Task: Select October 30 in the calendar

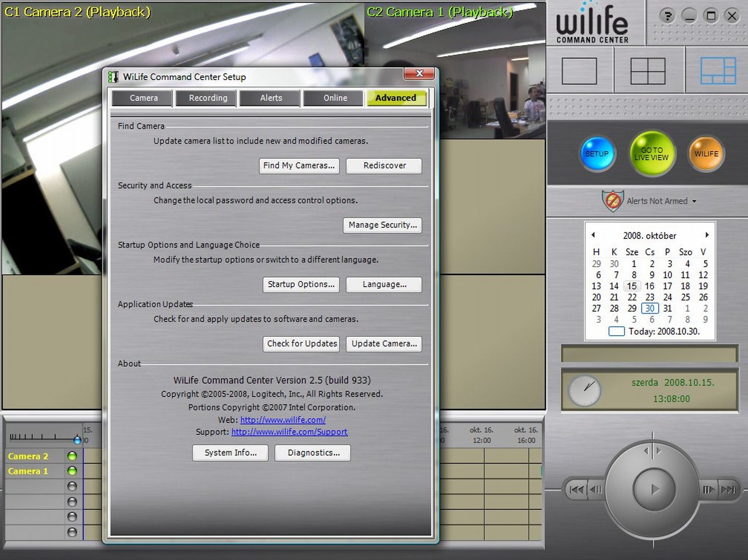Action: (x=650, y=308)
